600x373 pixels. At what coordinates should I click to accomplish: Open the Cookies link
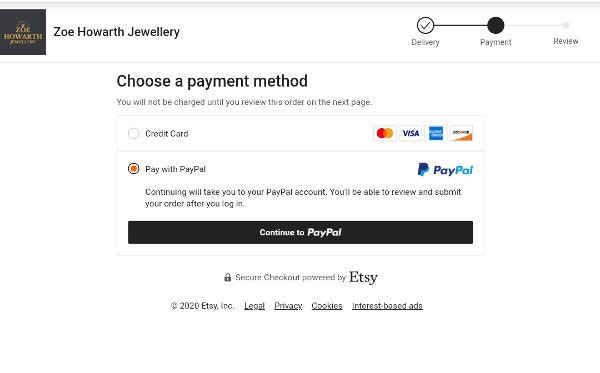coord(327,306)
